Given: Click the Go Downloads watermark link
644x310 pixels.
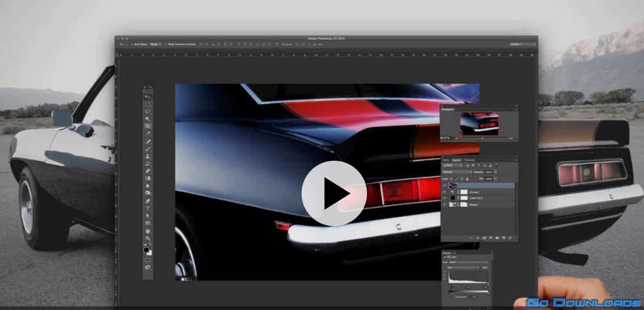Looking at the screenshot, I should click(x=584, y=303).
